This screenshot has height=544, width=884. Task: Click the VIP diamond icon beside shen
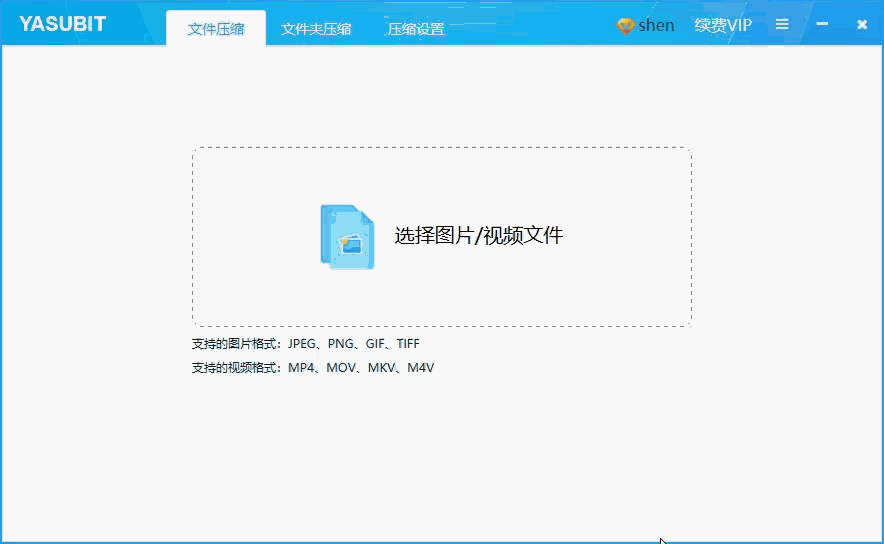tap(625, 25)
